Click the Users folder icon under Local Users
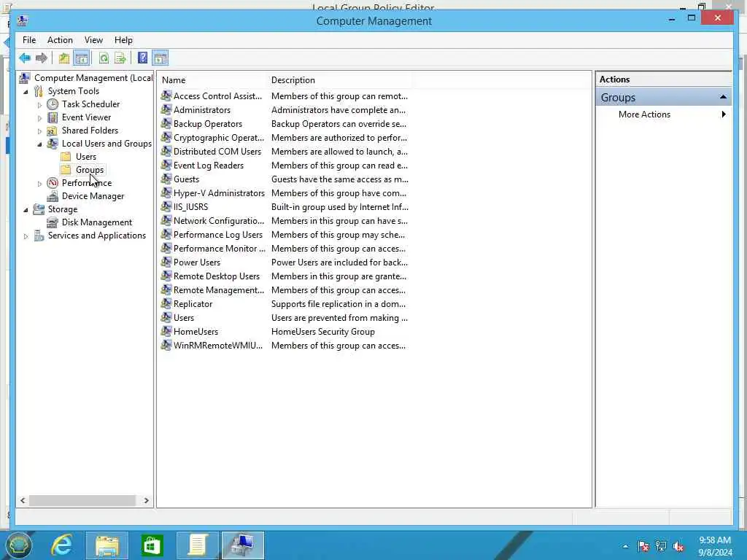This screenshot has height=560, width=747. tap(66, 157)
